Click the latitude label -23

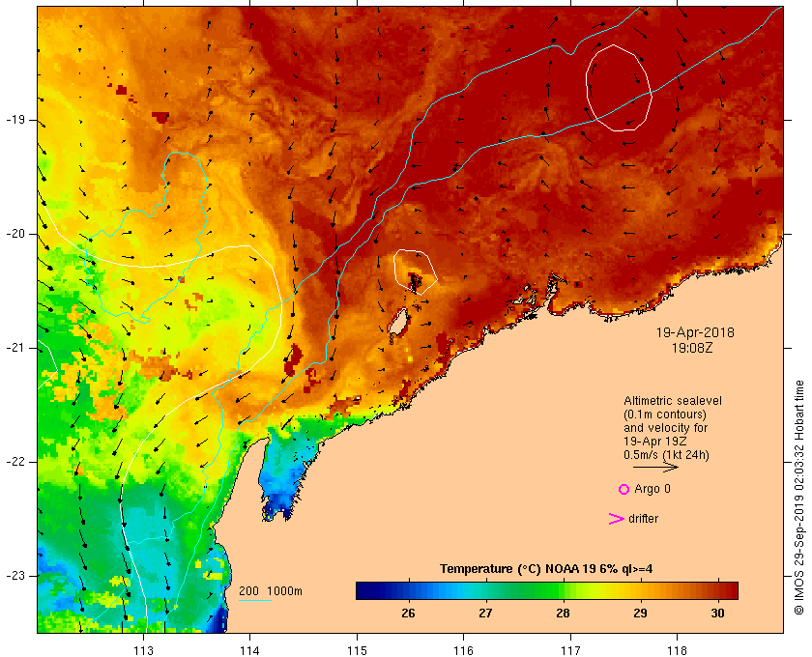click(x=15, y=576)
